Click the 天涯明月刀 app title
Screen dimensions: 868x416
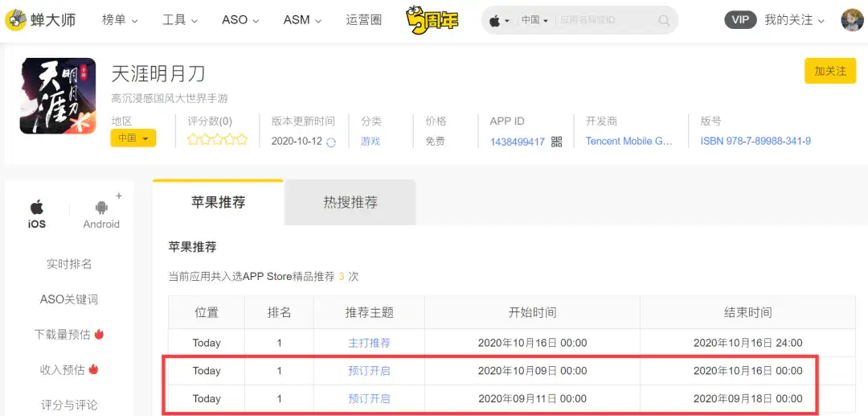[x=158, y=73]
